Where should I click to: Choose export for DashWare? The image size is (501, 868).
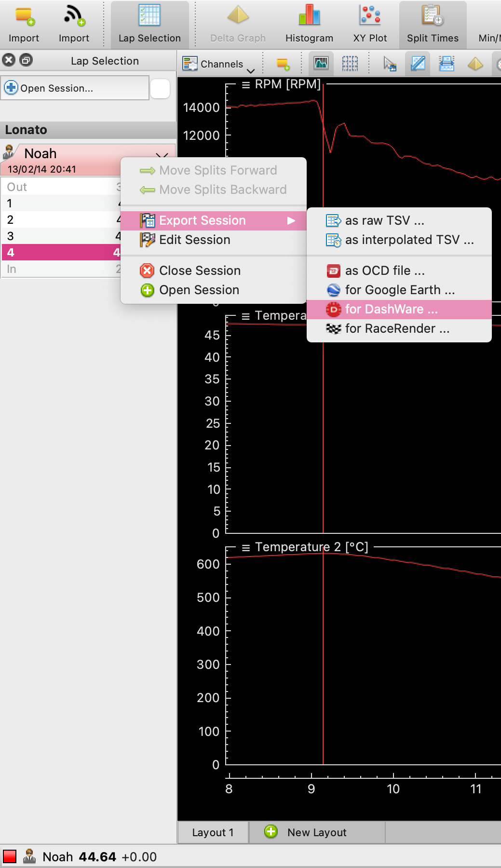(x=391, y=309)
